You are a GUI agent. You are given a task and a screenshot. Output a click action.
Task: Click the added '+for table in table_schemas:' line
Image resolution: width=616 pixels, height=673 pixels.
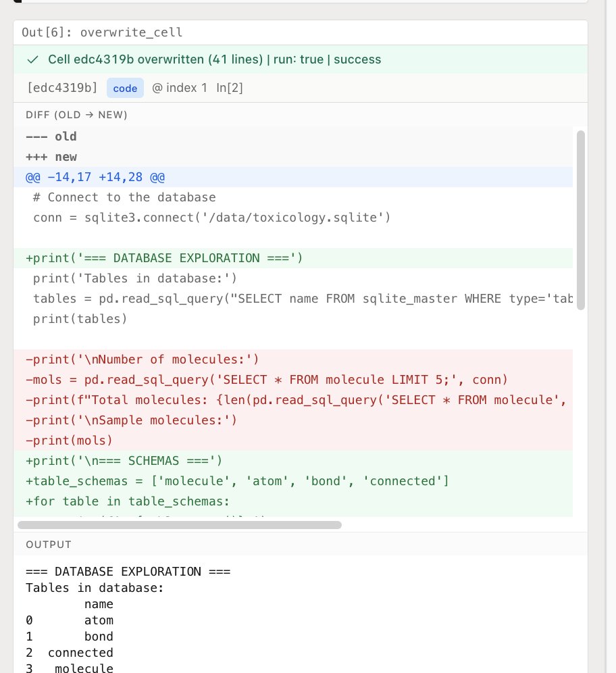(293, 501)
